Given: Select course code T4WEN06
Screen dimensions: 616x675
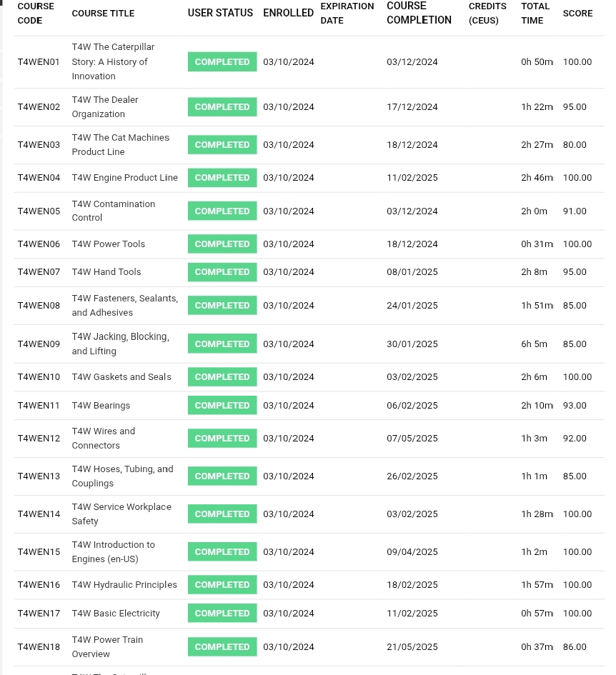Looking at the screenshot, I should click(39, 244).
